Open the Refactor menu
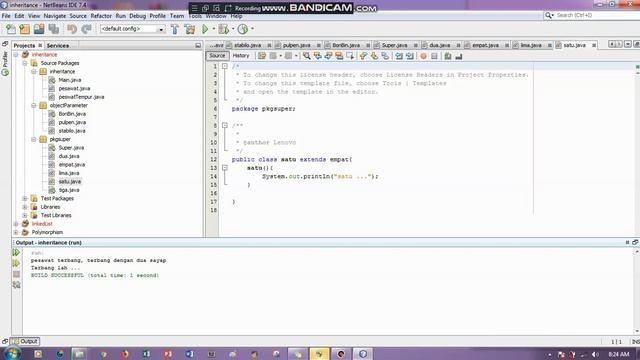 tap(101, 16)
